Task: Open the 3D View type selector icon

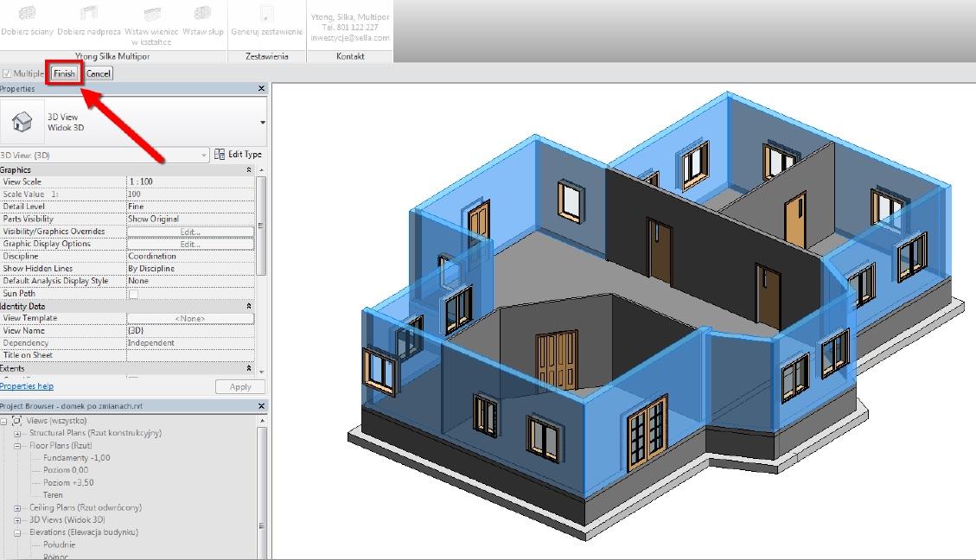Action: pyautogui.click(x=22, y=122)
